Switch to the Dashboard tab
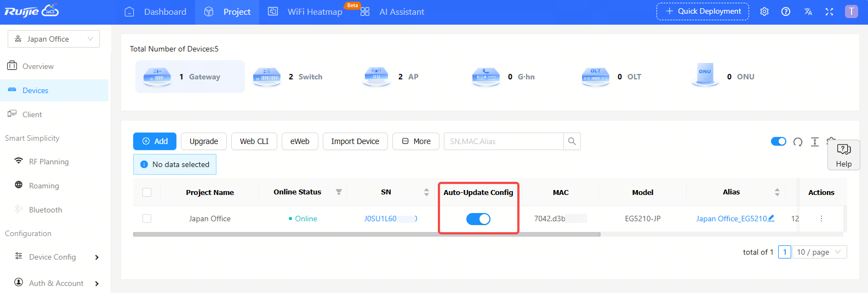868x293 pixels. (156, 12)
